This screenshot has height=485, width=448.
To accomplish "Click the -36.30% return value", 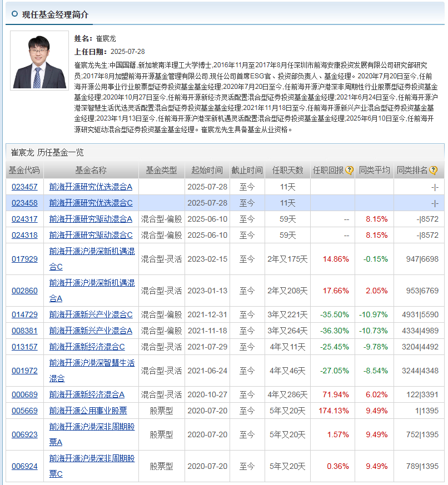I will click(335, 331).
